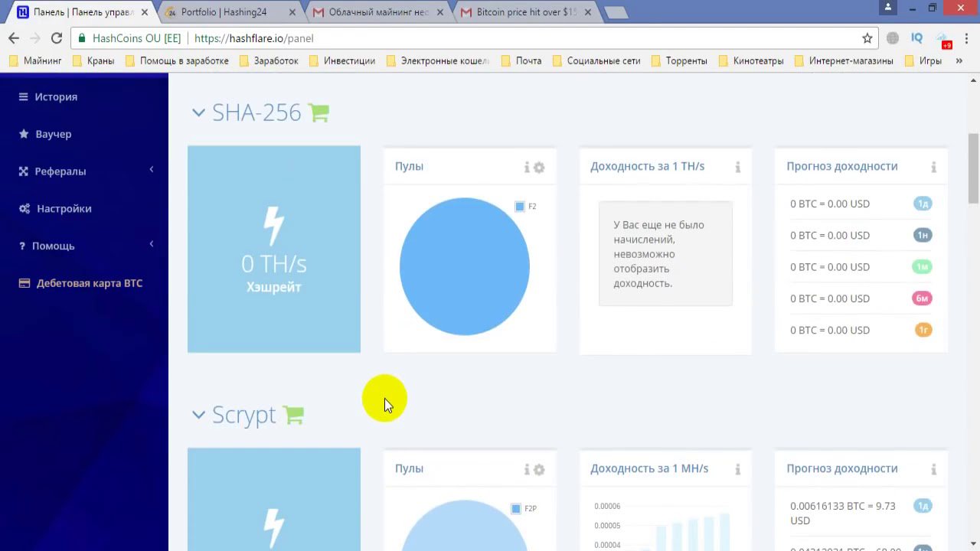Viewport: 980px width, 551px height.
Task: Open the SHA-256 Пулы info icon
Action: (x=527, y=167)
